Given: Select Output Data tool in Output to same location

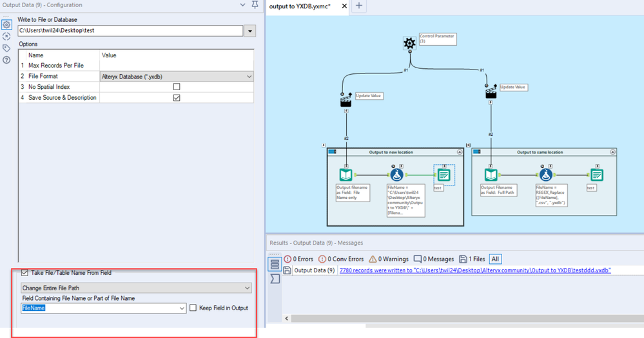Looking at the screenshot, I should point(597,175).
